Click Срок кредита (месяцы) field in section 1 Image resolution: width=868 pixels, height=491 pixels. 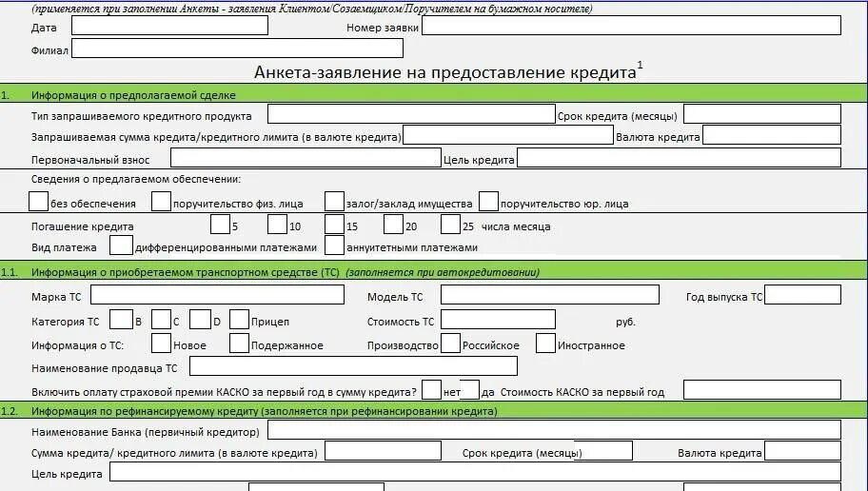pyautogui.click(x=762, y=114)
